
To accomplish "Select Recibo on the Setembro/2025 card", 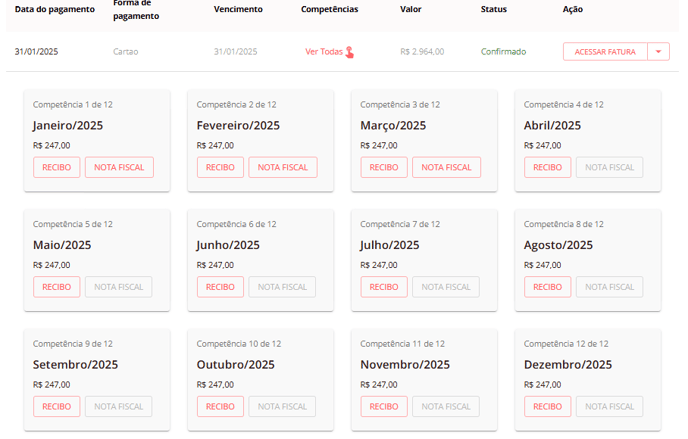I will click(57, 407).
